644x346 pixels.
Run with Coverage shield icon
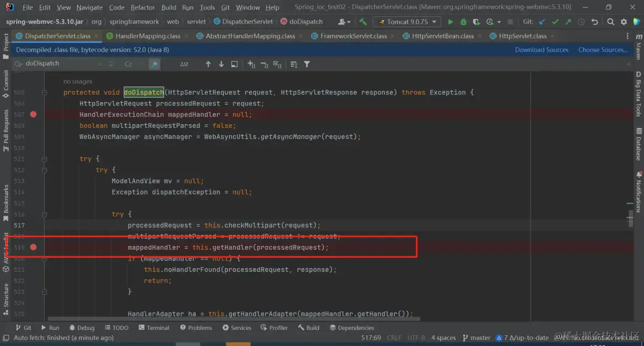(x=476, y=21)
